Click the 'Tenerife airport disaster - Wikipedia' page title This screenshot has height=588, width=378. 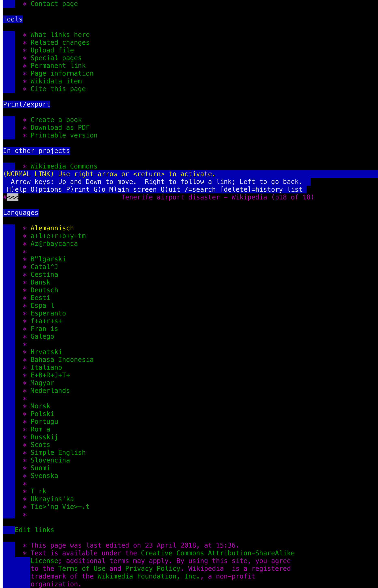click(x=194, y=197)
